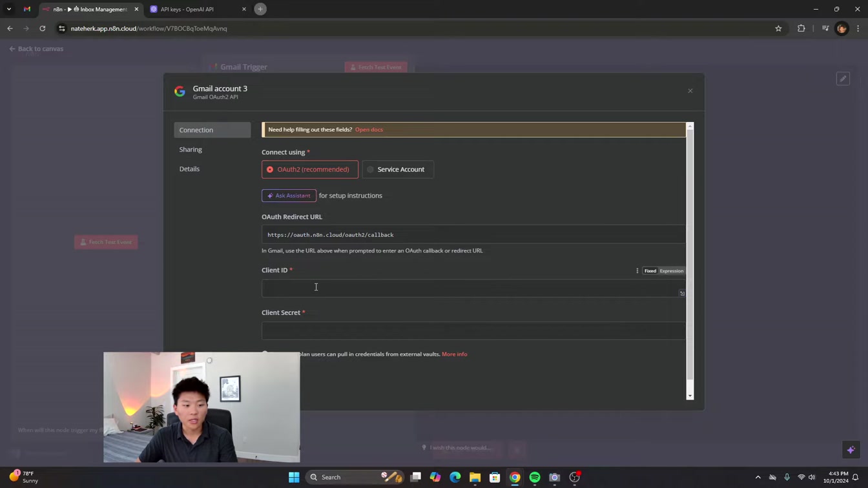Go back in the browser
This screenshot has width=868, height=488.
tap(10, 28)
